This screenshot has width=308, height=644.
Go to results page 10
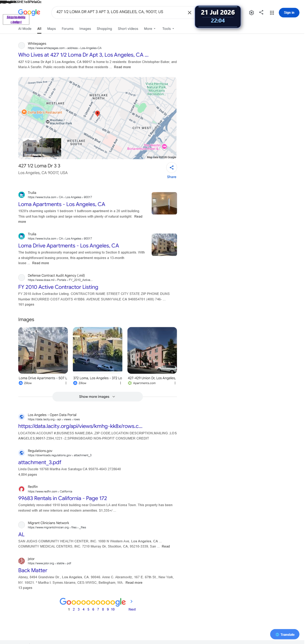pos(113,609)
